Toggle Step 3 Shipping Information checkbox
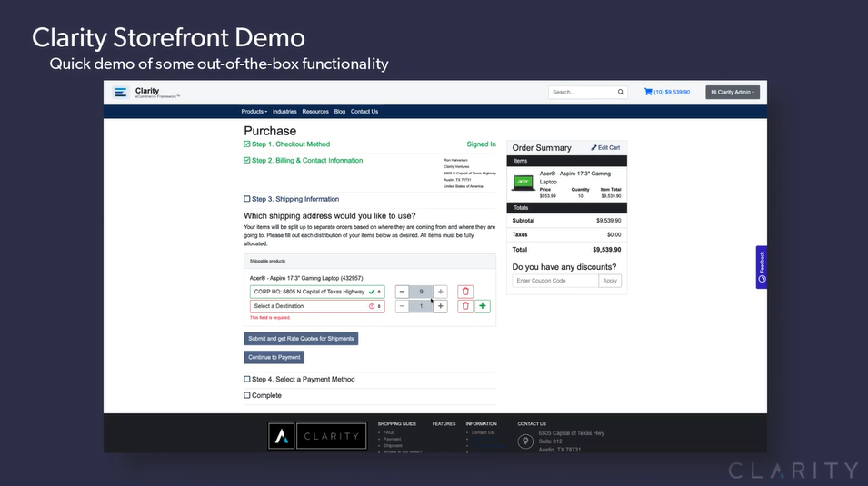The width and height of the screenshot is (868, 486). [247, 199]
